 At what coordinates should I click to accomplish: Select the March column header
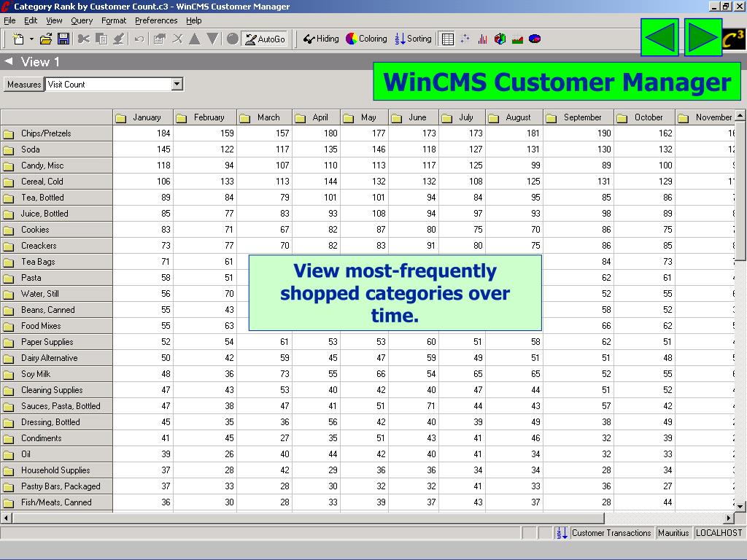coord(264,117)
